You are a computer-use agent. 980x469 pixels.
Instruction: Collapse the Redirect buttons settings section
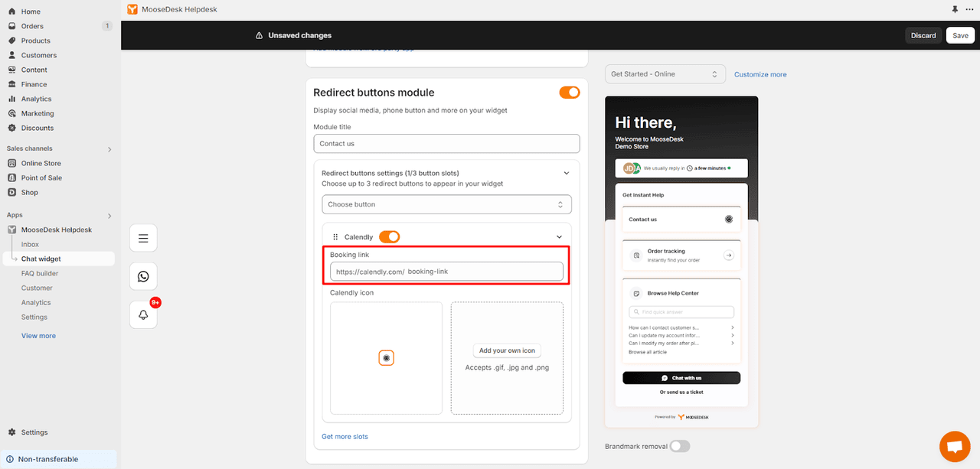click(567, 173)
